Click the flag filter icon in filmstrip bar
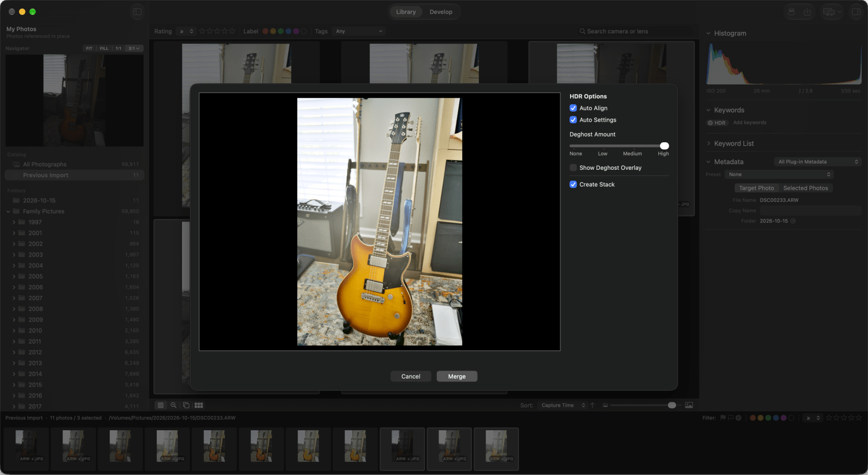 click(723, 418)
